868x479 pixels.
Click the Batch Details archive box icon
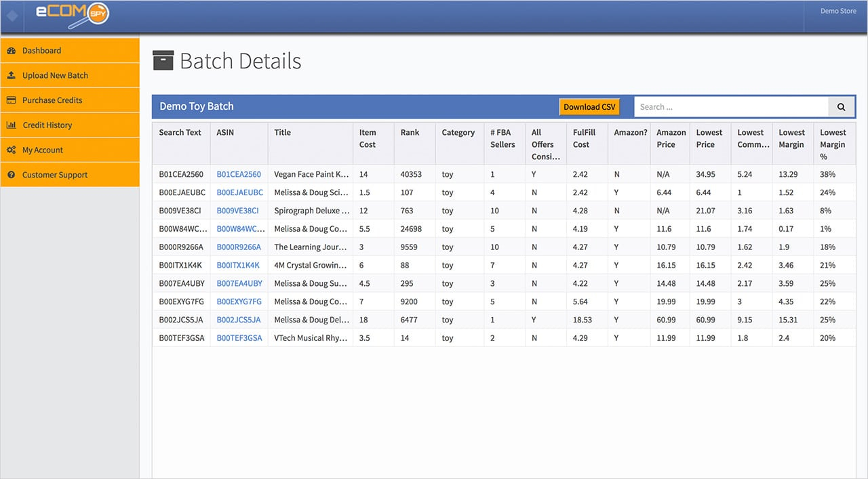163,61
